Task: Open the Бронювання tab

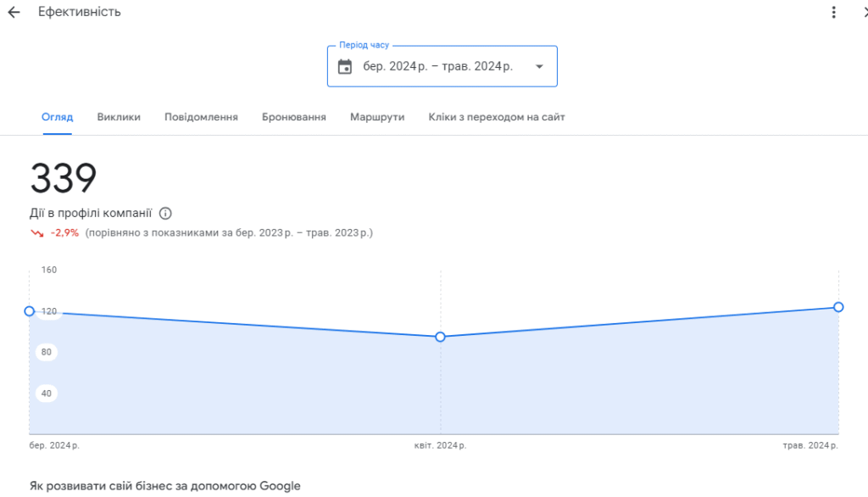Action: (294, 117)
